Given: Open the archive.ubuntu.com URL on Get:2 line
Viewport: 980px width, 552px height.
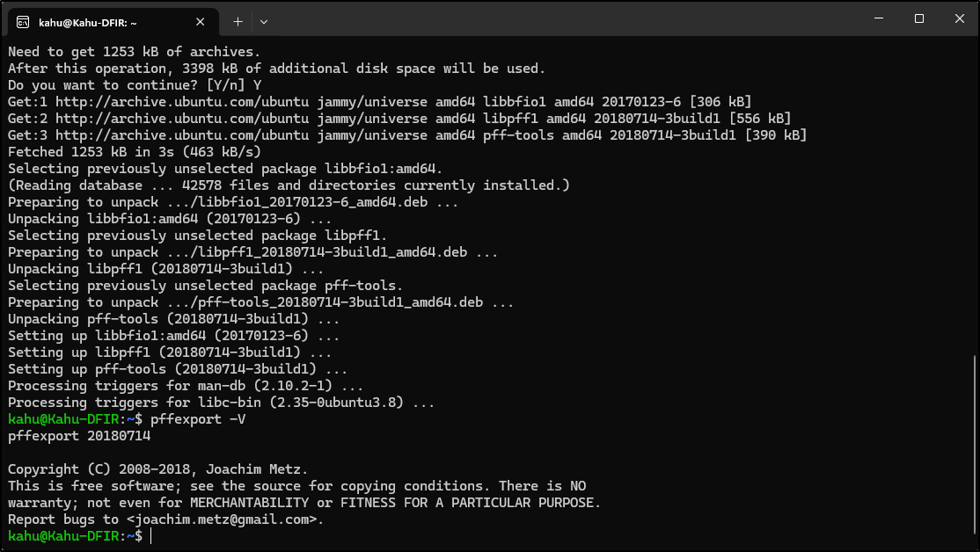Looking at the screenshot, I should [182, 119].
